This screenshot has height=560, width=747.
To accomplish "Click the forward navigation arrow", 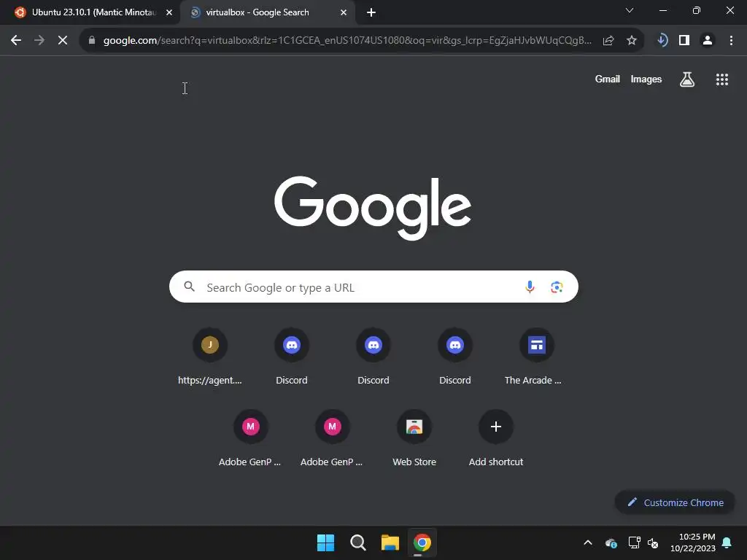I will (x=39, y=41).
